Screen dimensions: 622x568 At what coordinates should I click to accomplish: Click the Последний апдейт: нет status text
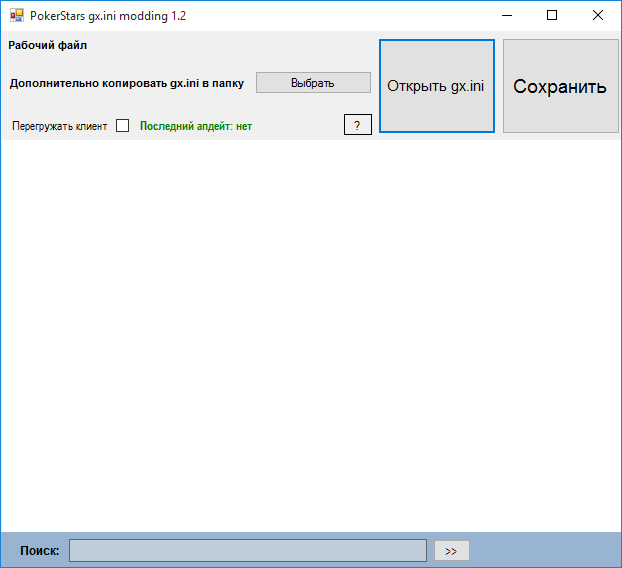click(196, 126)
